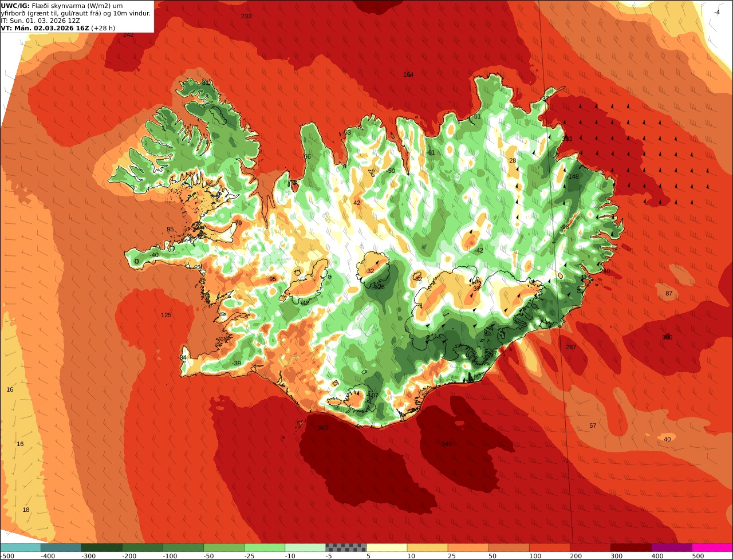Click the 233 flux value on the map
This screenshot has width=733, height=560.
[246, 16]
